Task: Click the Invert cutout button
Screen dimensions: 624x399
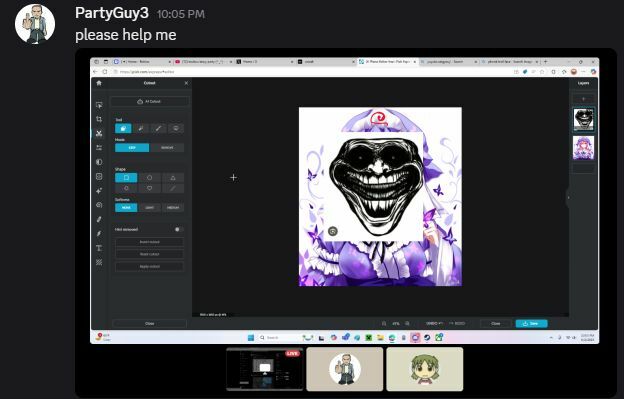Action: pos(150,242)
